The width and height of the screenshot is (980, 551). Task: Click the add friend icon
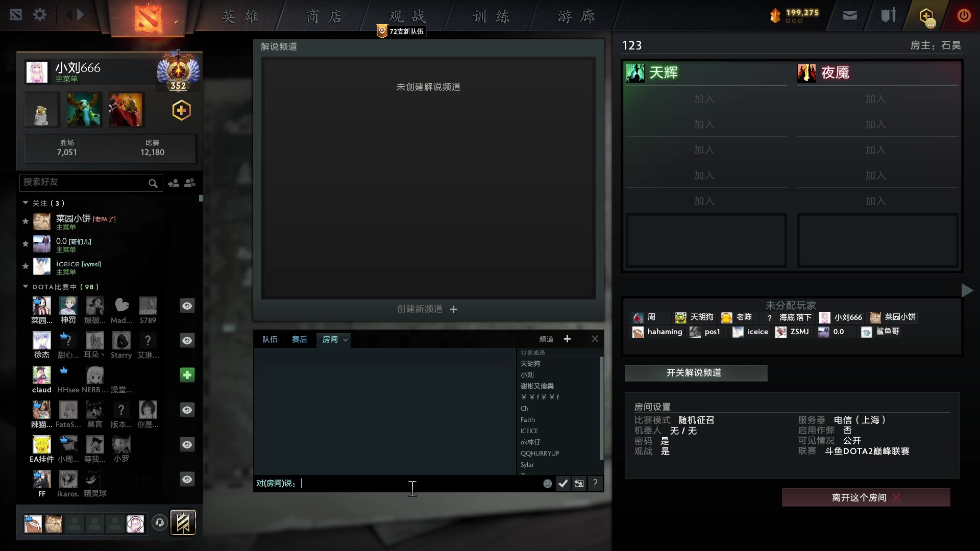tap(174, 183)
